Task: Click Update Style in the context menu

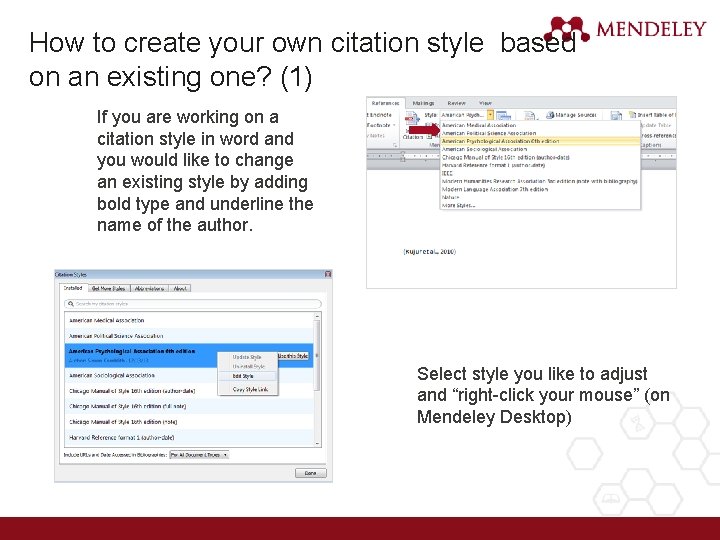Action: pos(248,357)
